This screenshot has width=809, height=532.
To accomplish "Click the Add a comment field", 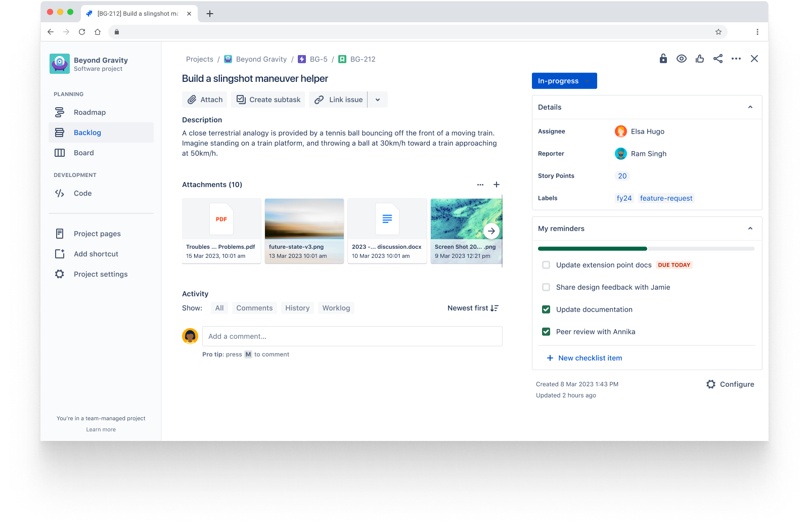I will pyautogui.click(x=352, y=336).
